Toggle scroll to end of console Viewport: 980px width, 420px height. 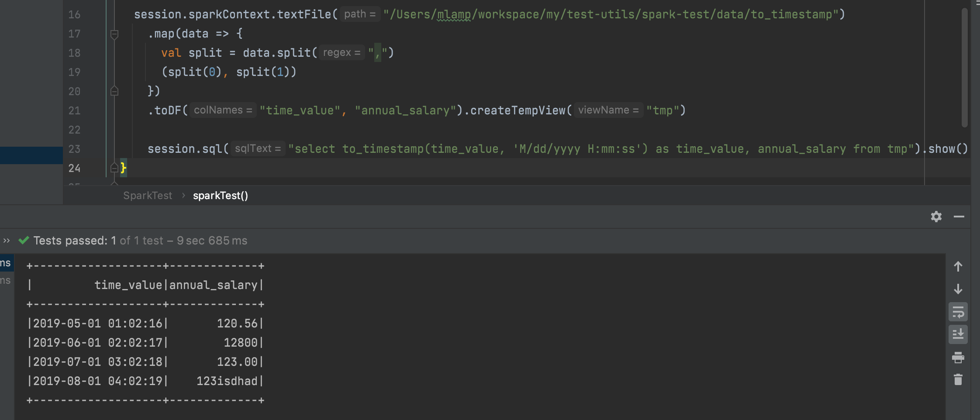tap(958, 334)
